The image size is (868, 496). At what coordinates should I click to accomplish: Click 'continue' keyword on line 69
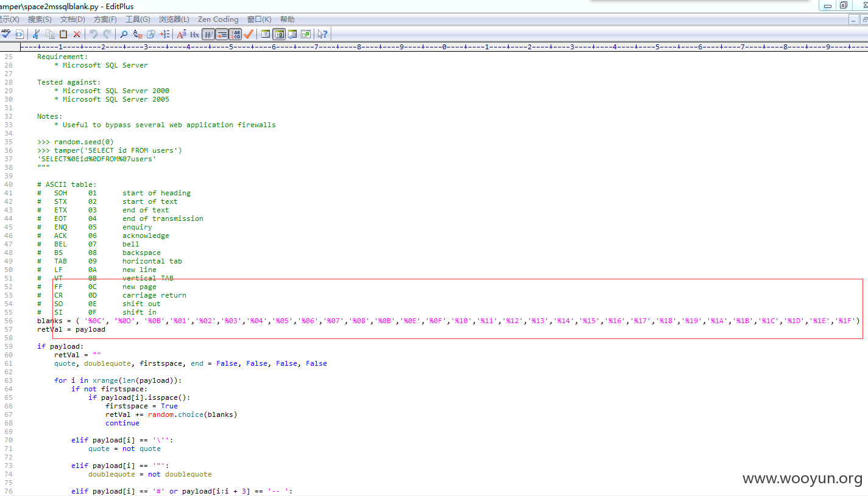click(x=122, y=423)
